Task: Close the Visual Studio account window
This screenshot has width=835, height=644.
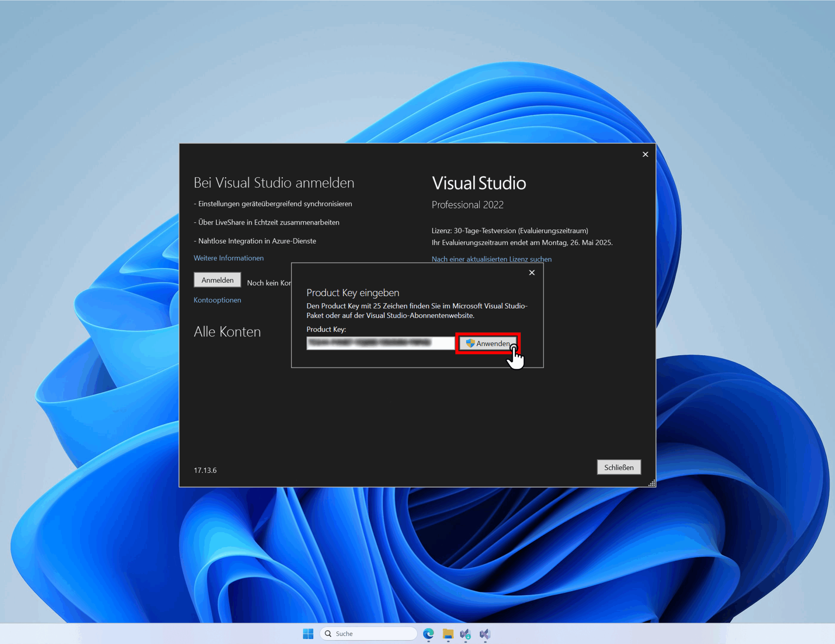Action: pos(645,155)
